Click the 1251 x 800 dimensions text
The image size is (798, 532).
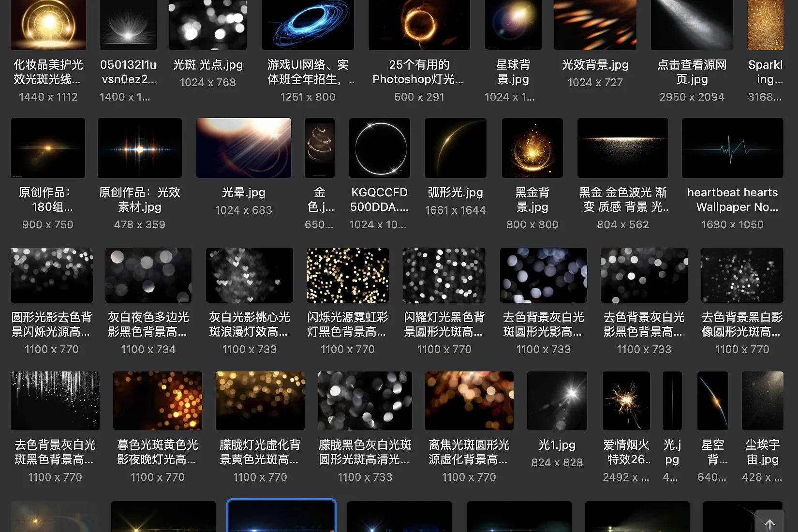pyautogui.click(x=308, y=97)
